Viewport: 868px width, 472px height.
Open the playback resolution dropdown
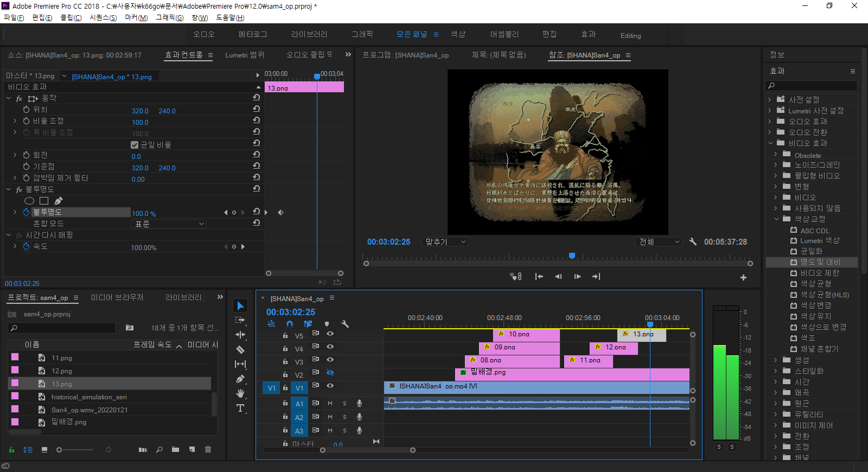[x=659, y=242]
